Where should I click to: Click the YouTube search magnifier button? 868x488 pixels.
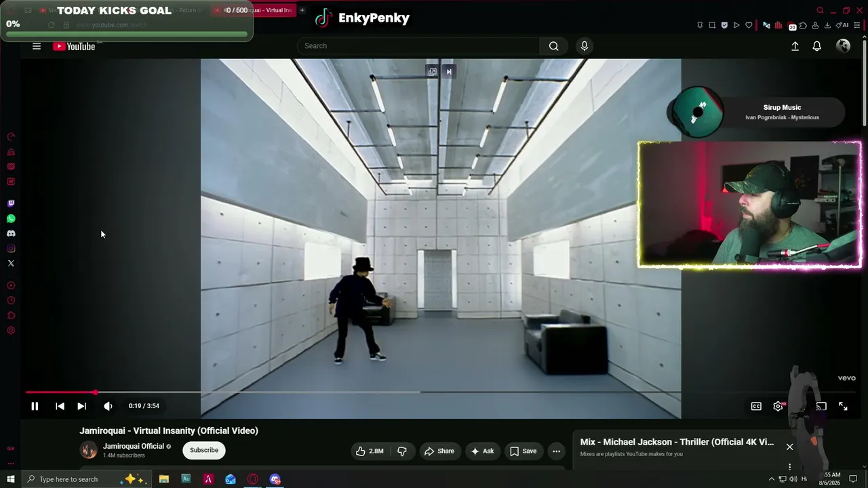point(553,46)
